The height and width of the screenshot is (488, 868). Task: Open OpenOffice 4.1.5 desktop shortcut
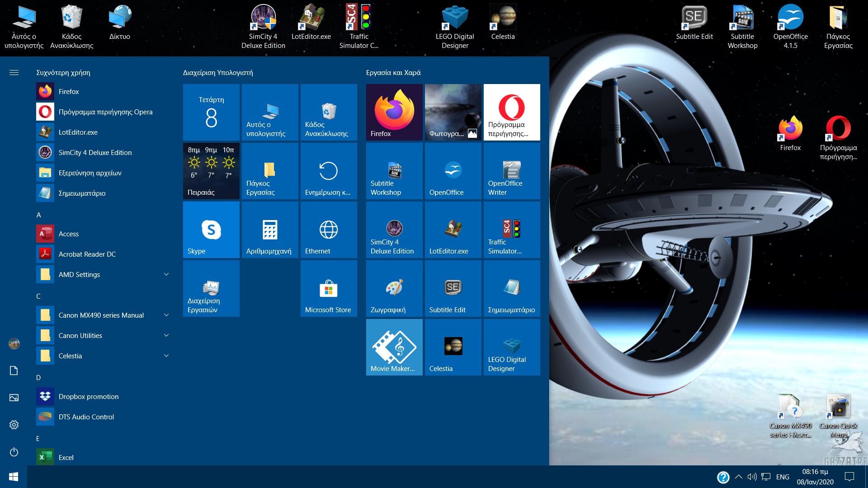pos(790,26)
